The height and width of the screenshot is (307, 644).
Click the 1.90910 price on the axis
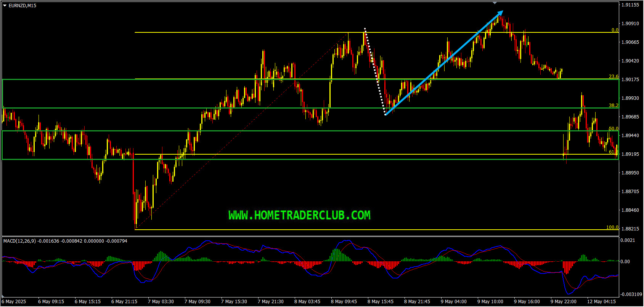pyautogui.click(x=630, y=24)
